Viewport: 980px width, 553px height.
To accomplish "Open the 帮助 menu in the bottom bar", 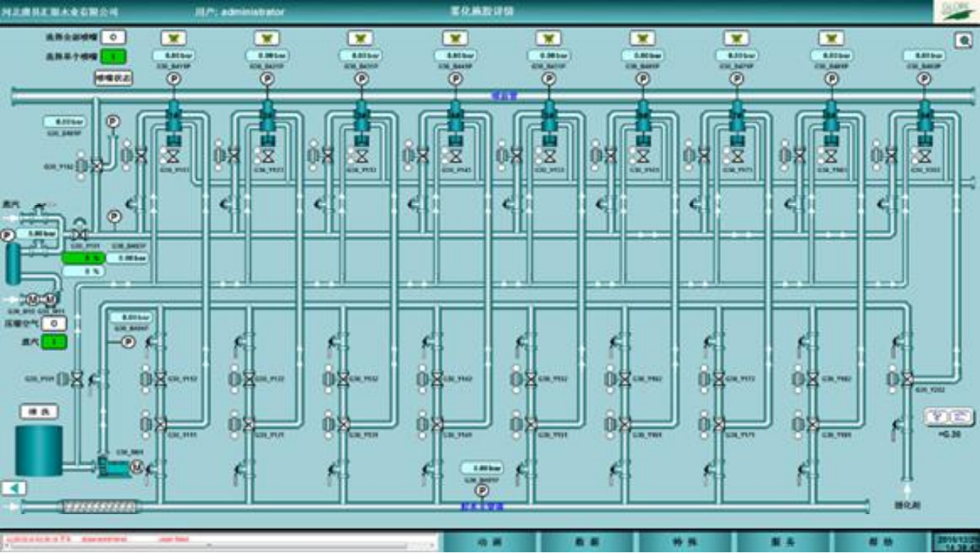I will (x=880, y=542).
